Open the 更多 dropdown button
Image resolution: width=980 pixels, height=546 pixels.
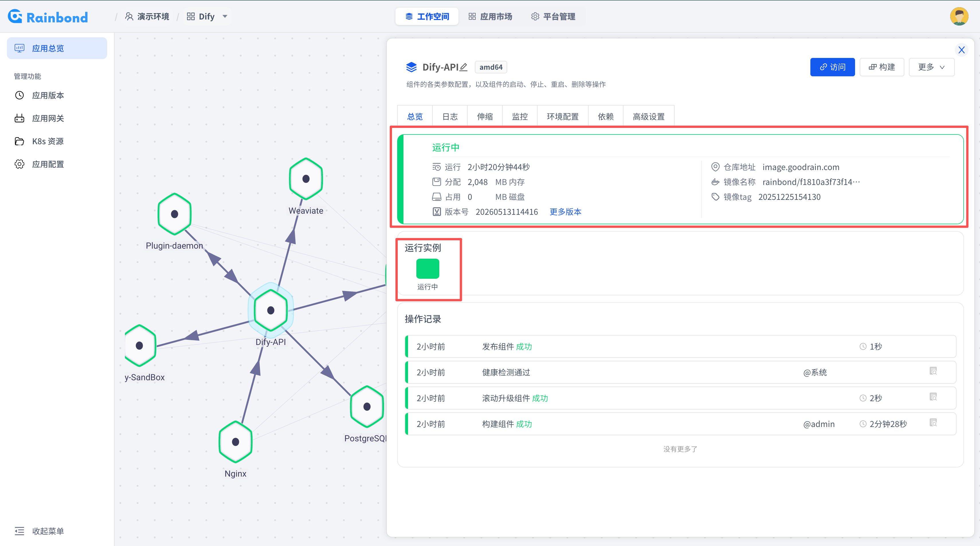tap(931, 67)
